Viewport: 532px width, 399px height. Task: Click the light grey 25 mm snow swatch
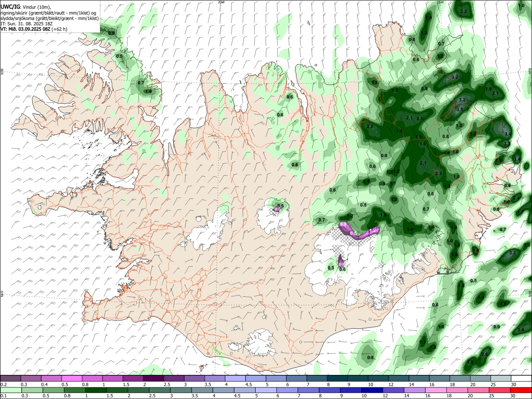(x=500, y=379)
